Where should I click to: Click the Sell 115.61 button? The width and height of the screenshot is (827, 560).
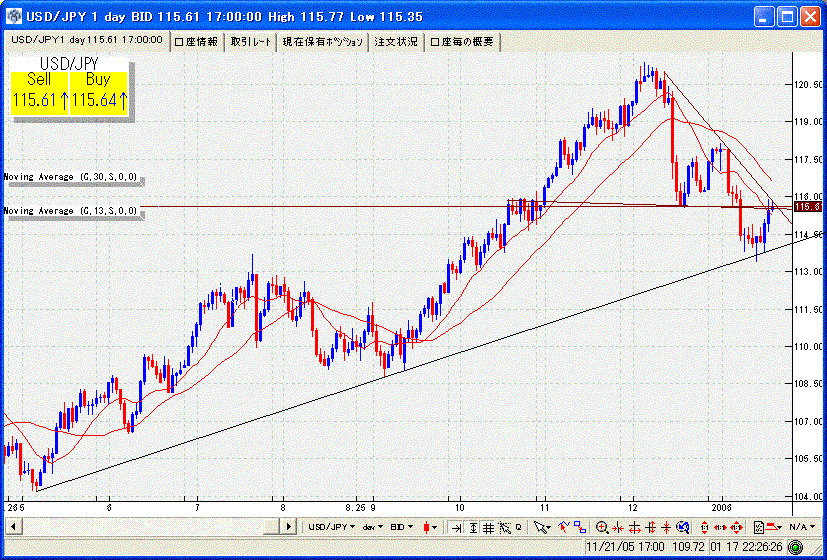40,93
